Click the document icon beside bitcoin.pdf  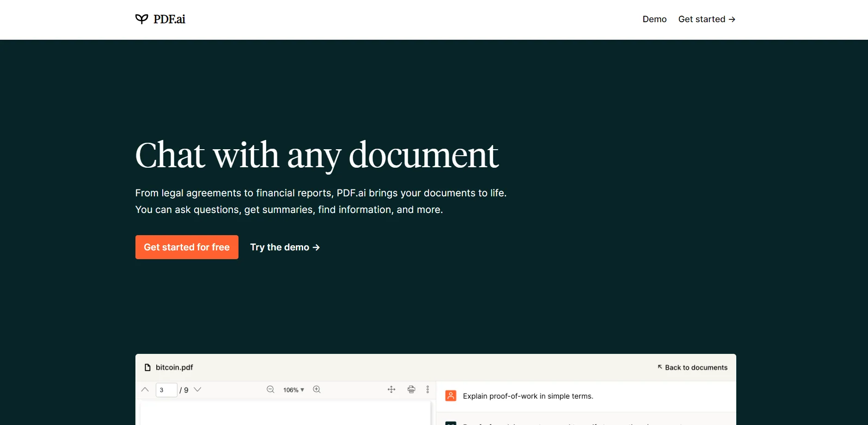[x=147, y=367]
